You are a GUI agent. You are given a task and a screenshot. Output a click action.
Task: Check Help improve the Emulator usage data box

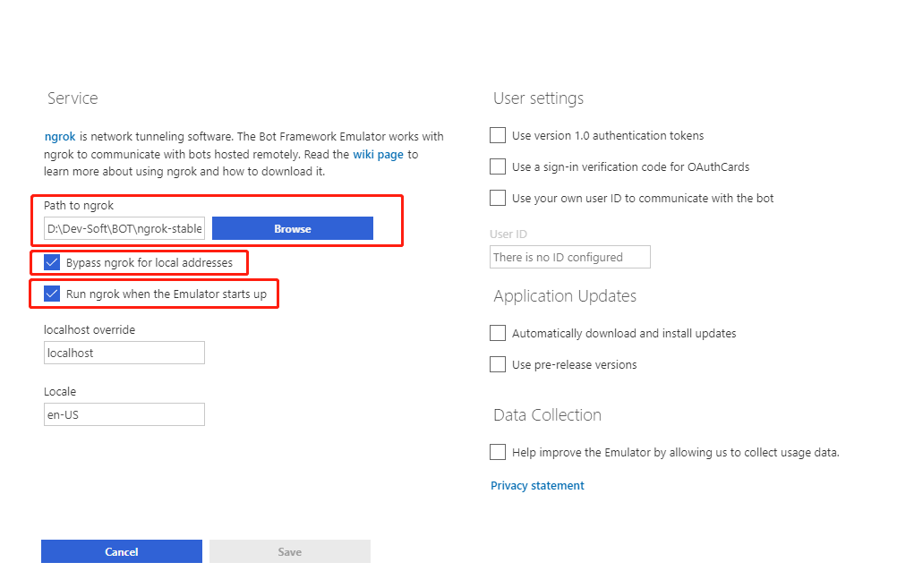tap(498, 452)
